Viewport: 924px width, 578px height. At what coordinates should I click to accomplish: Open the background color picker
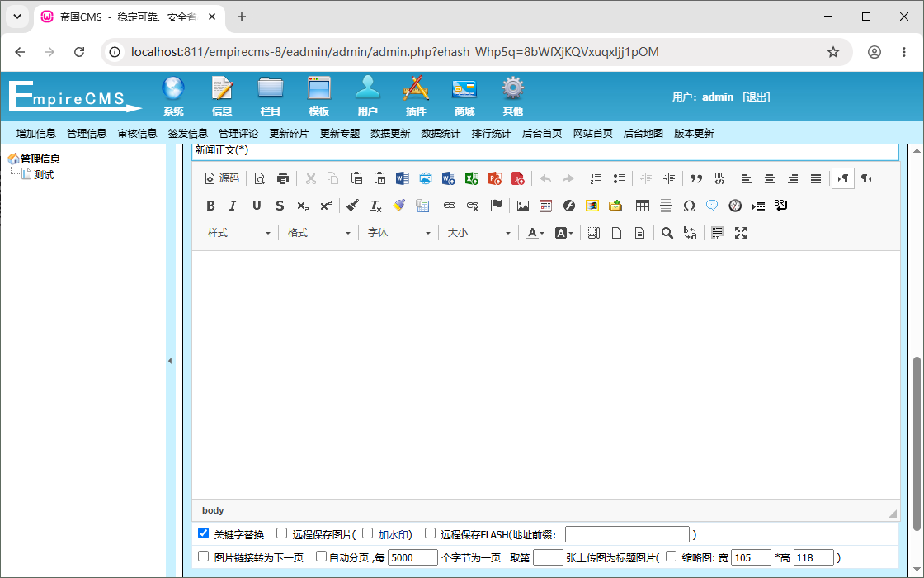click(x=564, y=233)
